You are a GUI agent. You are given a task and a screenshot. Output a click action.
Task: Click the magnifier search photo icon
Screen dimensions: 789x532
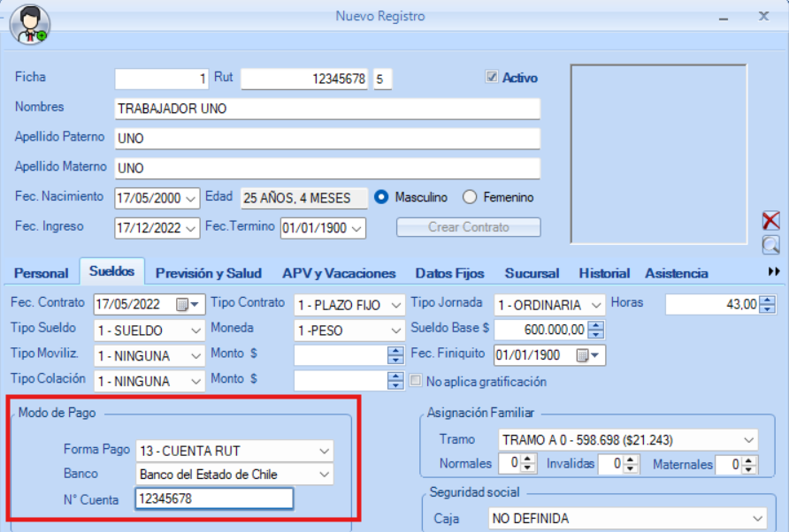click(x=770, y=245)
